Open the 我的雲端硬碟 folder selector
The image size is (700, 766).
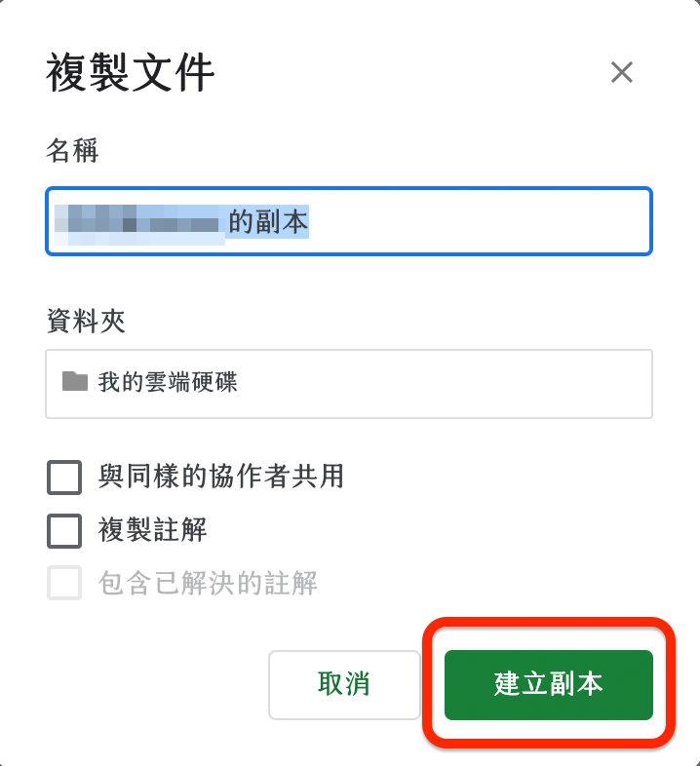(348, 384)
